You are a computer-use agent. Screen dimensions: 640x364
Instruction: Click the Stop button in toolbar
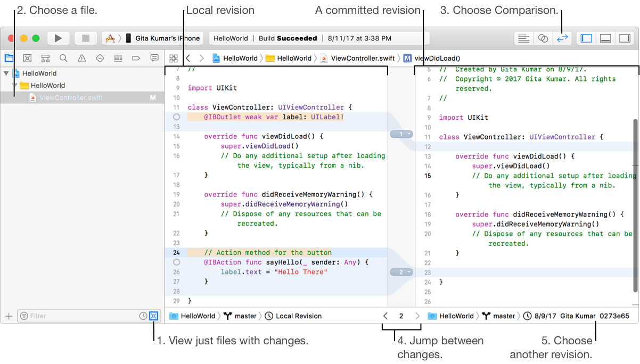85,38
